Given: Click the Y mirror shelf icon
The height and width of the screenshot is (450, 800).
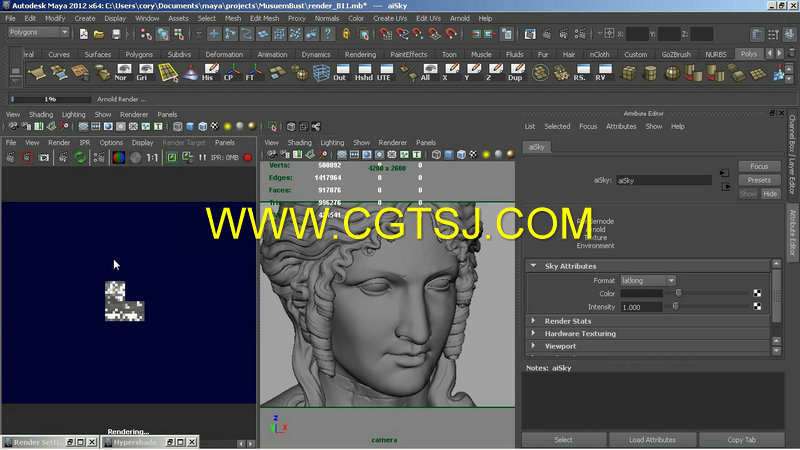Looking at the screenshot, I should click(473, 72).
